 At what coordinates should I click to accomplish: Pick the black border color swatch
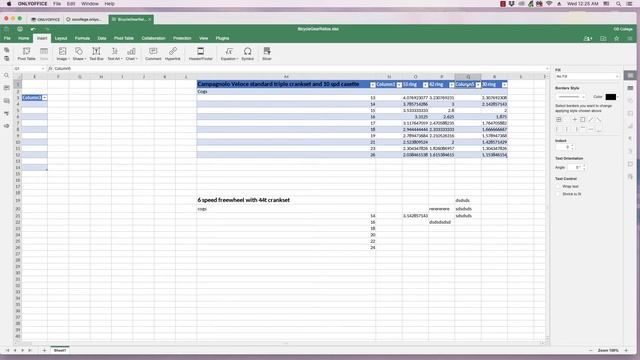pos(611,97)
